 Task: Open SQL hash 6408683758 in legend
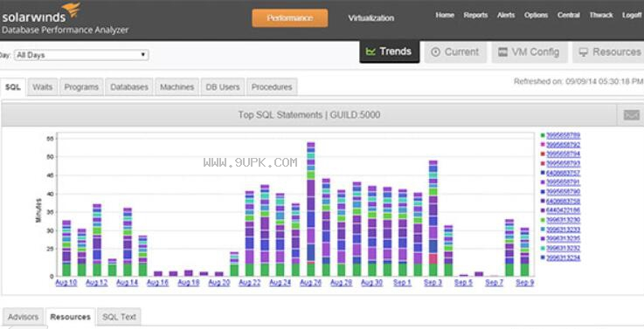point(563,202)
